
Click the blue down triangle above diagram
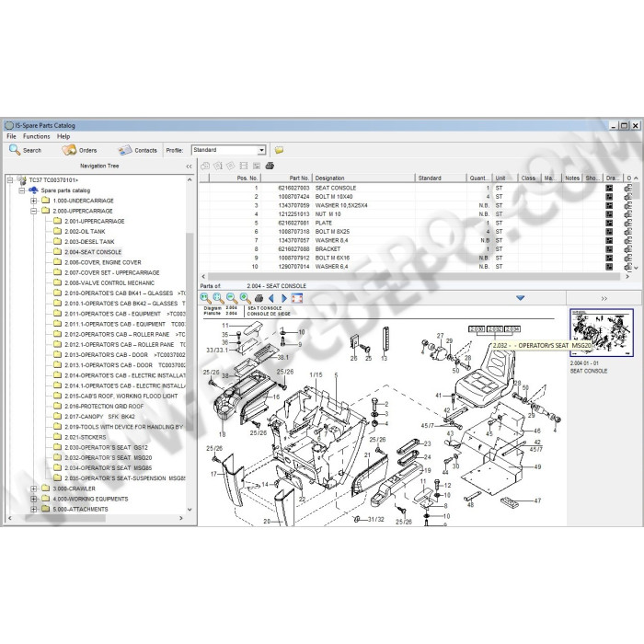(x=521, y=298)
